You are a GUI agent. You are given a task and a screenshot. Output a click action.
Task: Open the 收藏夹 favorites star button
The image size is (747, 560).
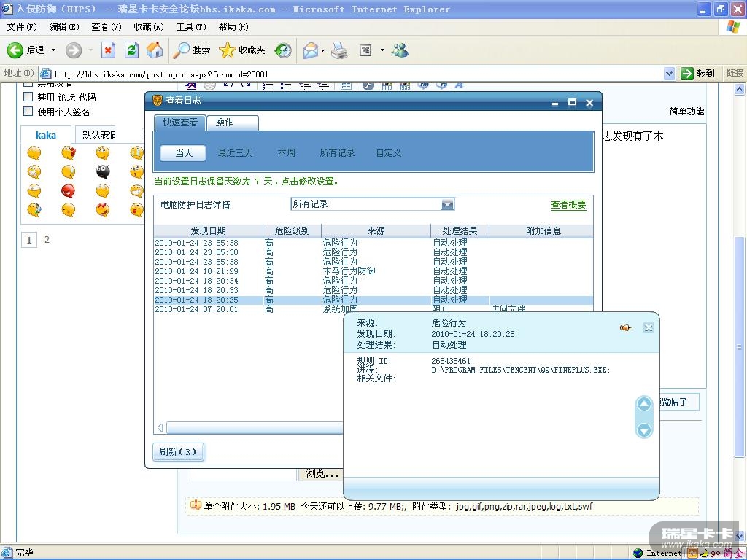(x=242, y=50)
